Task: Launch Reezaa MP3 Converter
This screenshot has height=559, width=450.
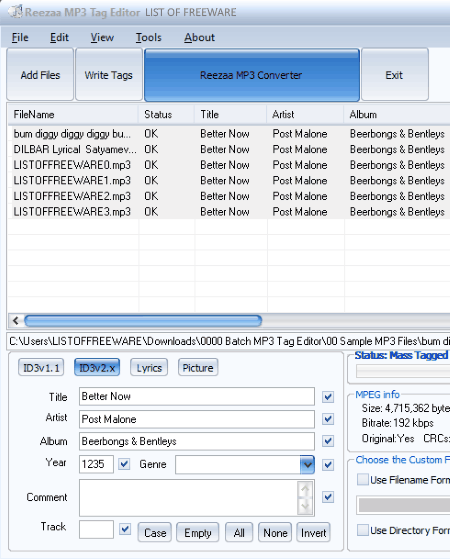Action: point(251,75)
